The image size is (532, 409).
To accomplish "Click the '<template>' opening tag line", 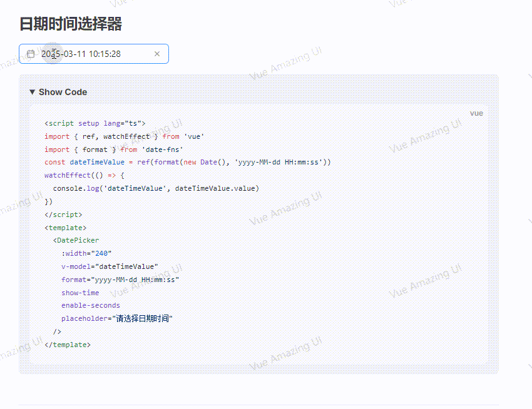I will pyautogui.click(x=66, y=228).
